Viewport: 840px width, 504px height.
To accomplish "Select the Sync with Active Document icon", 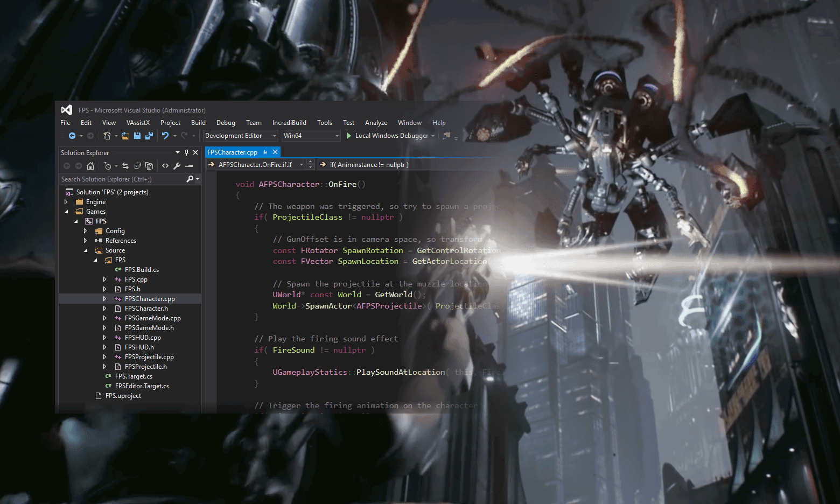I will tap(126, 166).
